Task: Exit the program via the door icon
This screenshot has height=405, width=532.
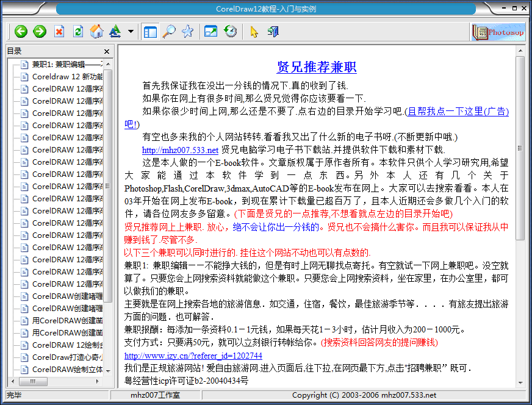Action: (x=273, y=31)
